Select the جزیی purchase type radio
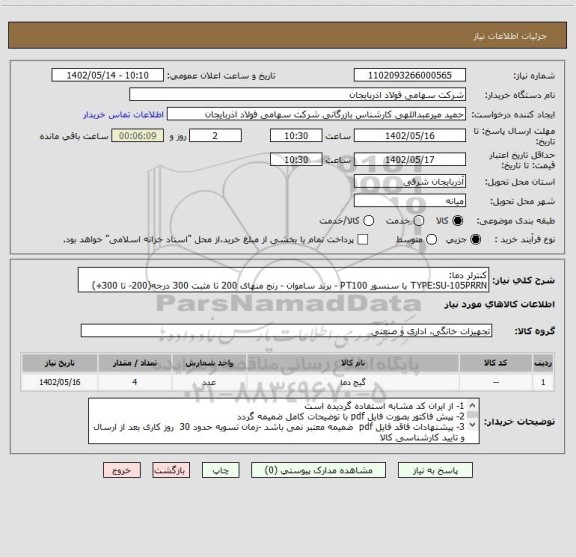 476,240
